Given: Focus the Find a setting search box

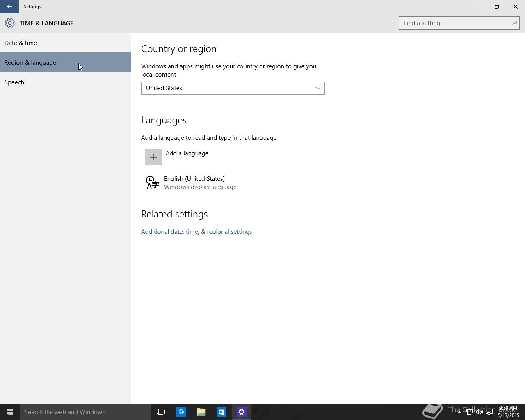Looking at the screenshot, I should pos(459,23).
